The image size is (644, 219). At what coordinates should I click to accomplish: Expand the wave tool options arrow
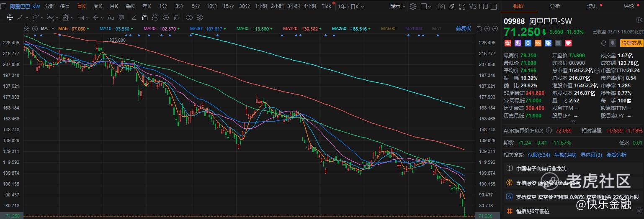coord(57,18)
